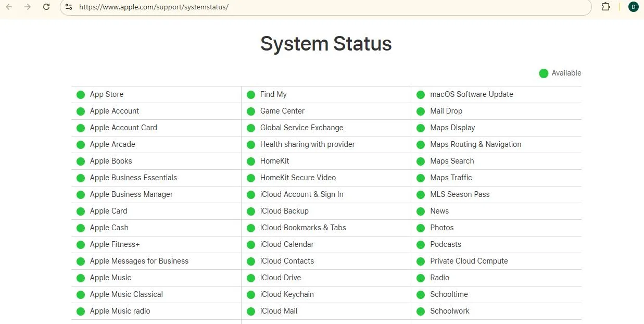
Task: Click the green dot next to HomeKit
Action: tap(250, 161)
